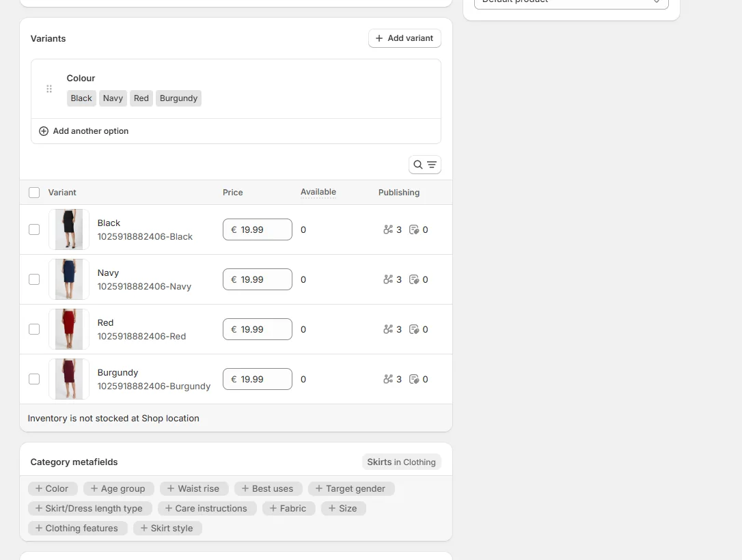Click SKU text 1025918882406-Black
The image size is (742, 560).
[x=145, y=236]
